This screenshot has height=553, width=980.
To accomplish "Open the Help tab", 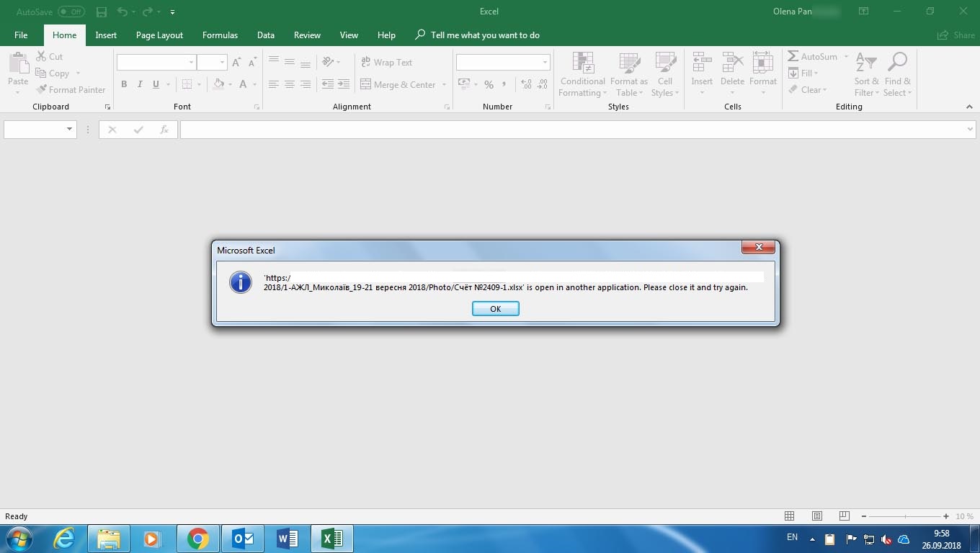I will tap(386, 35).
